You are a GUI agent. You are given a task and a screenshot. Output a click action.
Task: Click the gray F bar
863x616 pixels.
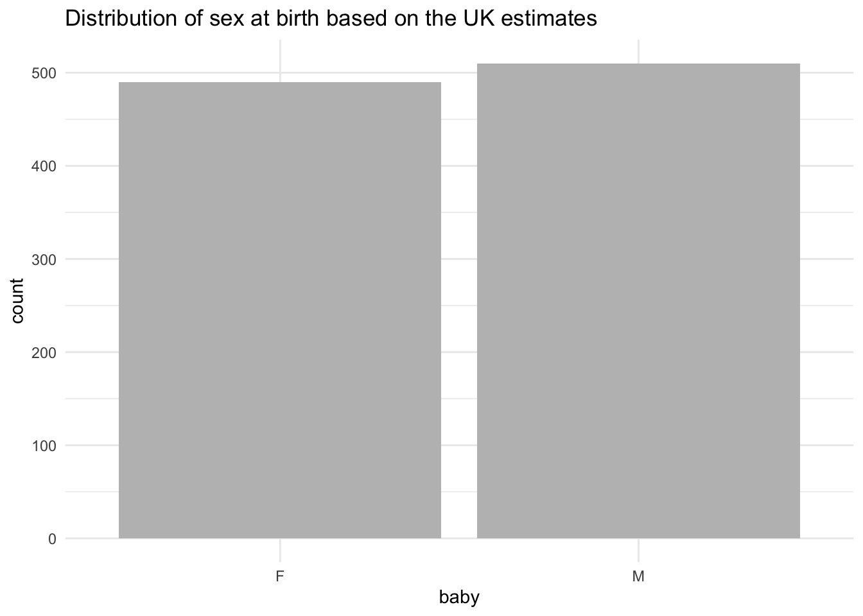click(280, 310)
